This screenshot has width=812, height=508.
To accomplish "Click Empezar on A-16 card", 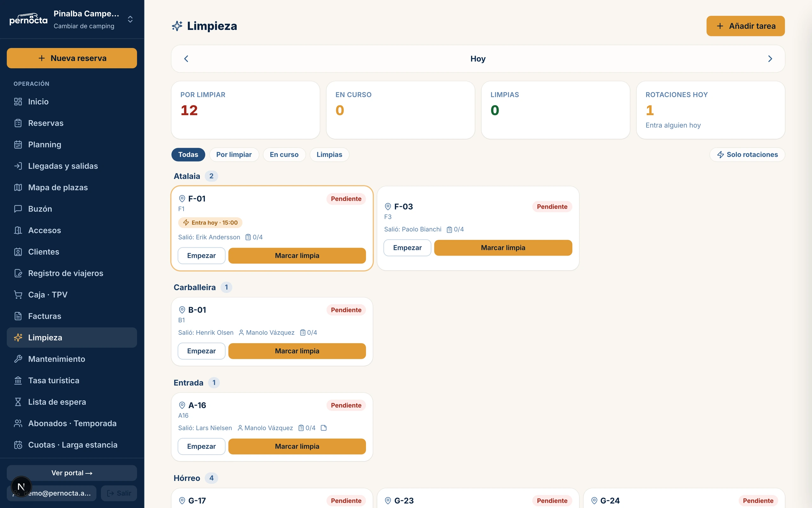I will (x=201, y=446).
